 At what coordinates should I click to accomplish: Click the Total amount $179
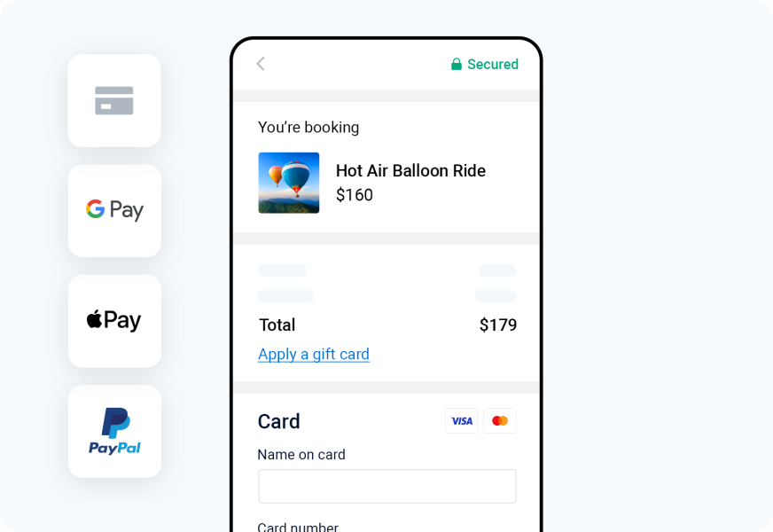[x=498, y=325]
